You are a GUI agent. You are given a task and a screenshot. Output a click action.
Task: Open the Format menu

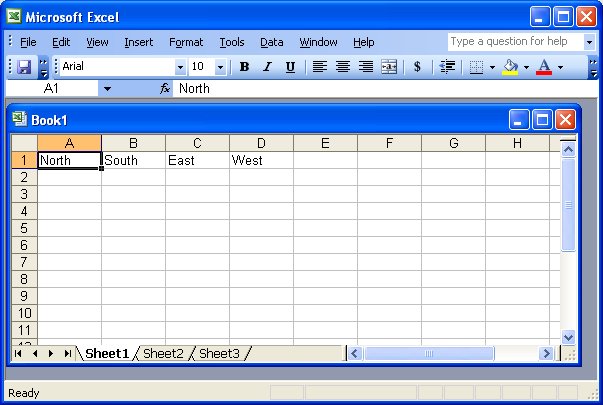186,42
